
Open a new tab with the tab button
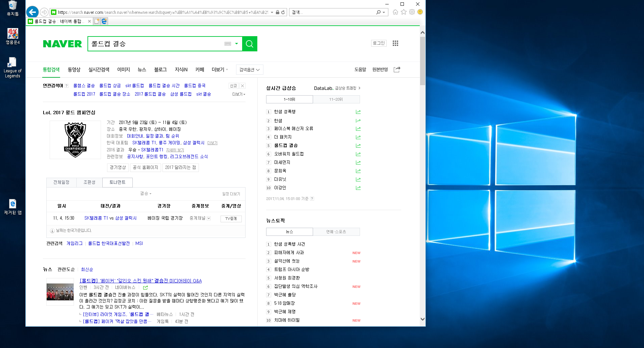coord(97,21)
